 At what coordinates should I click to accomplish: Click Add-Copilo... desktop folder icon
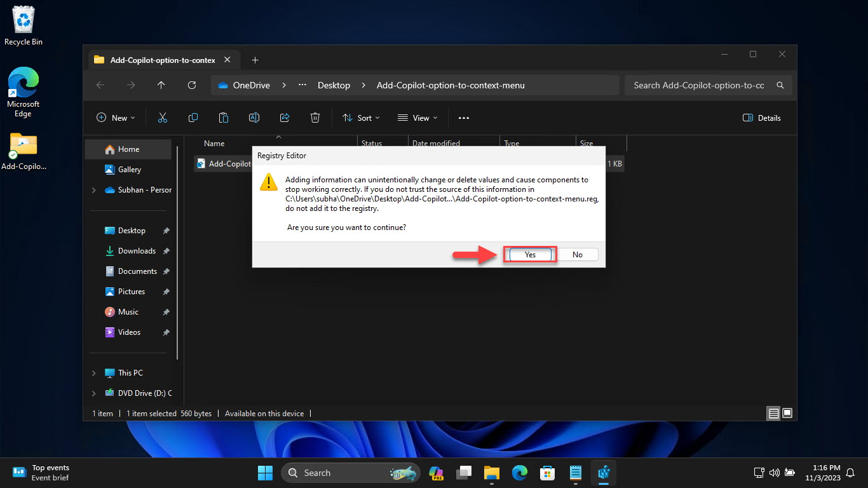coord(24,152)
